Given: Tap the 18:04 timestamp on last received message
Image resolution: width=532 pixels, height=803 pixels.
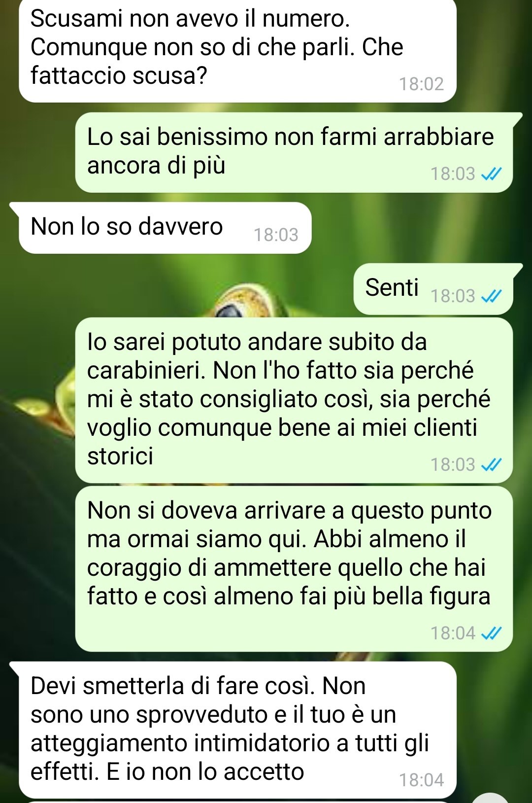Looking at the screenshot, I should point(421,780).
